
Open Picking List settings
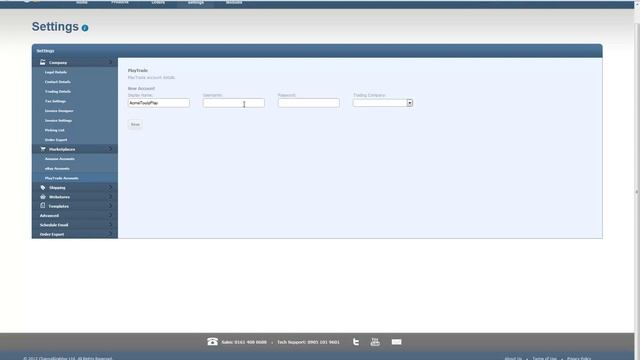coord(55,130)
